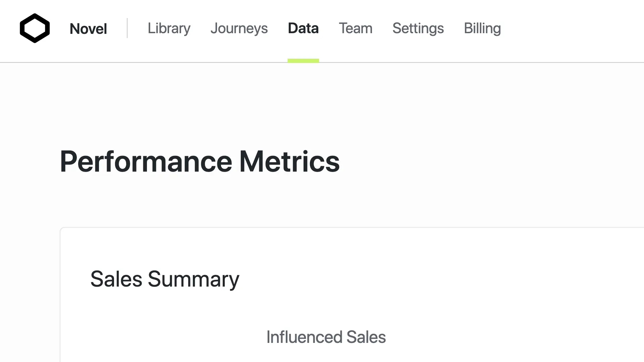This screenshot has height=362, width=644.
Task: Click the Performance Metrics heading
Action: click(x=200, y=162)
